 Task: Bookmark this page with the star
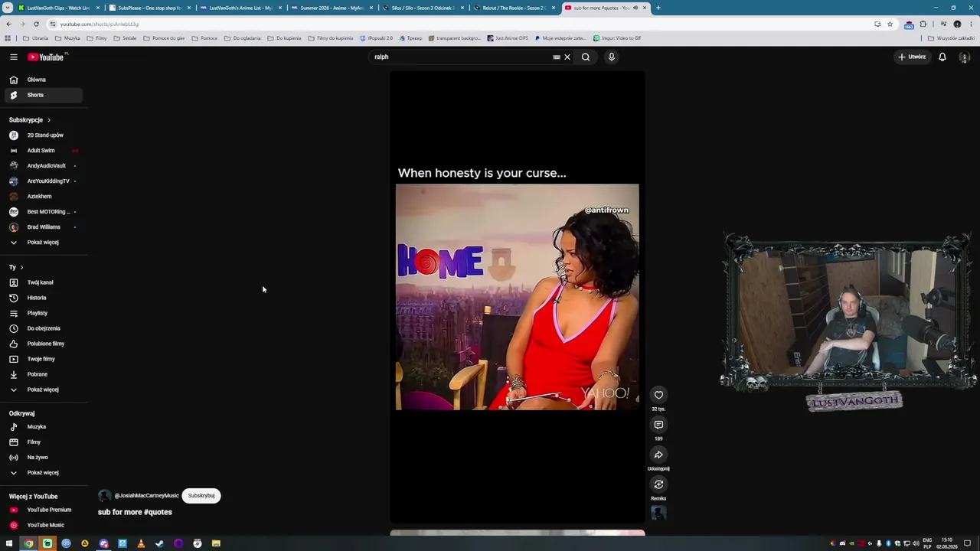(890, 24)
